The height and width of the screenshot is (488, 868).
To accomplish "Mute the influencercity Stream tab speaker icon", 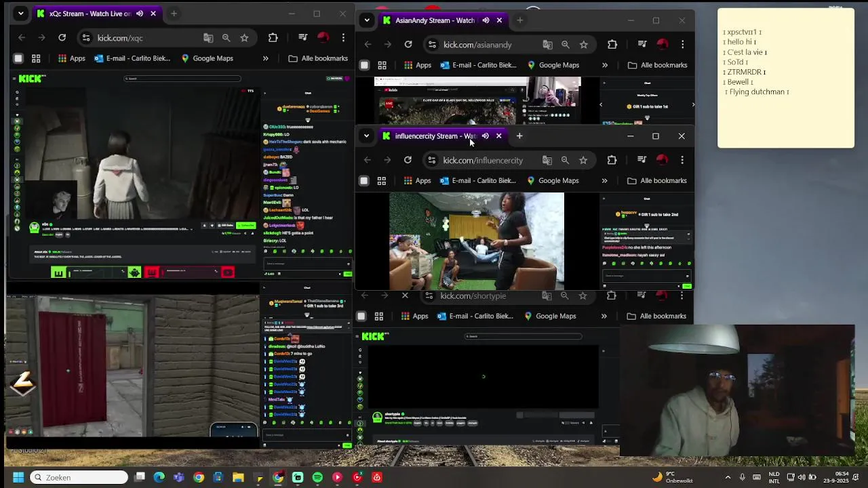I will [x=485, y=136].
